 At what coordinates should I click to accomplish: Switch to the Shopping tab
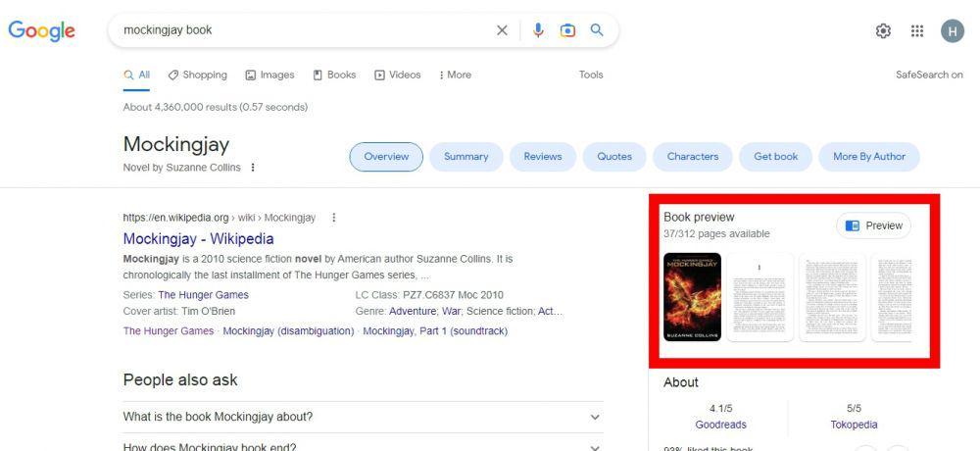pos(198,75)
